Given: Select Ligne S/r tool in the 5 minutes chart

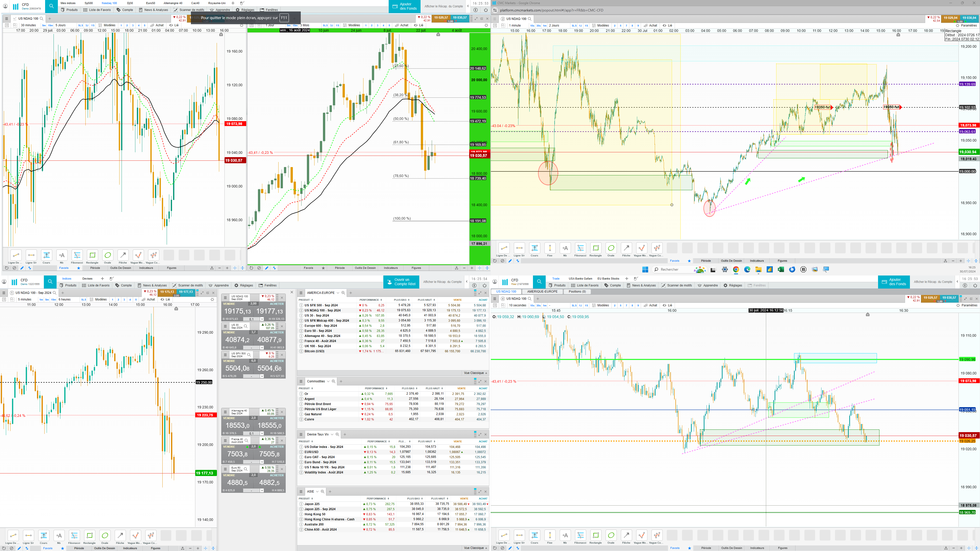Looking at the screenshot, I should 29,535.
